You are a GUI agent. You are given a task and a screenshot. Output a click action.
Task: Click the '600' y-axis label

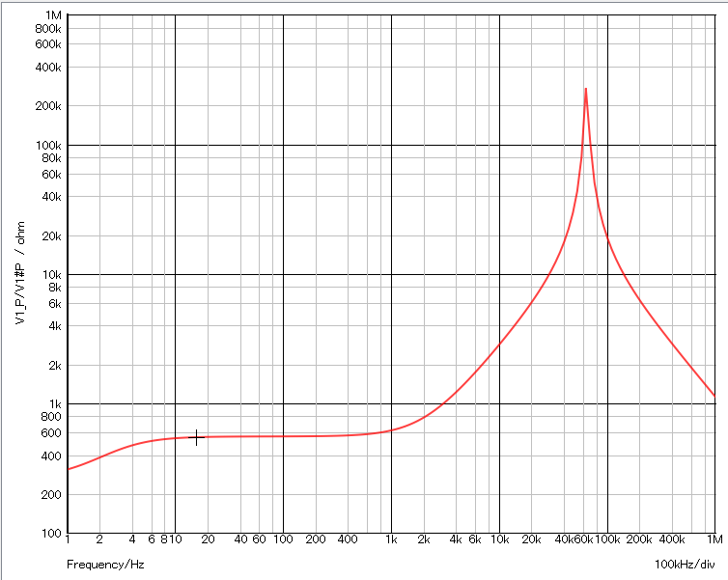[x=51, y=433]
